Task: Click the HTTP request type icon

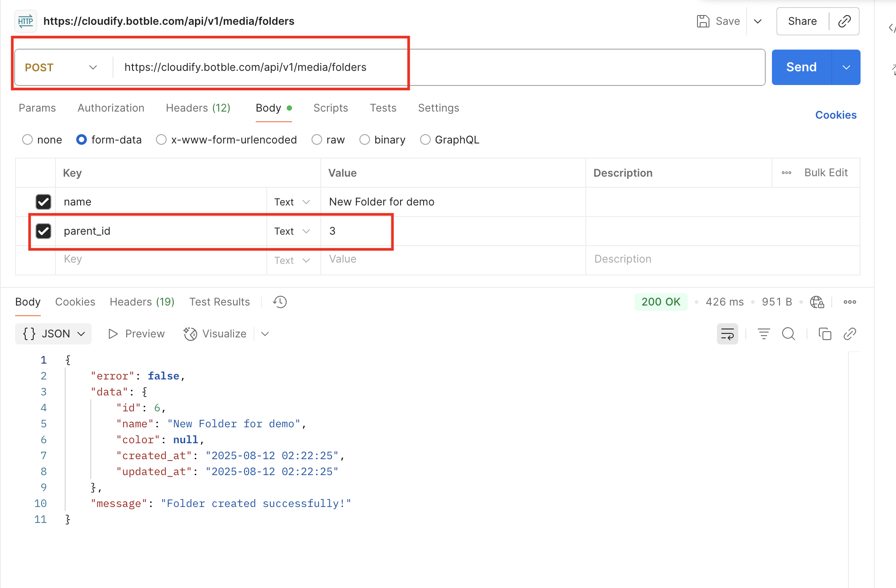Action: coord(26,21)
